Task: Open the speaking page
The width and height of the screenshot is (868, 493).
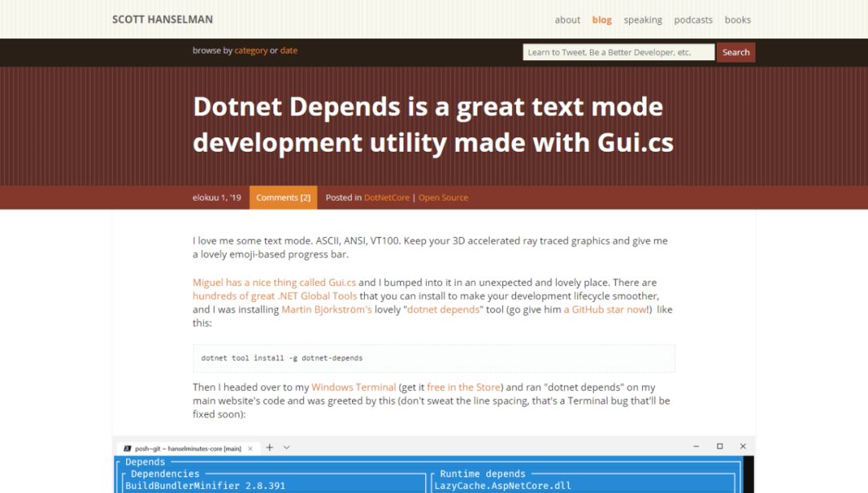Action: tap(643, 20)
